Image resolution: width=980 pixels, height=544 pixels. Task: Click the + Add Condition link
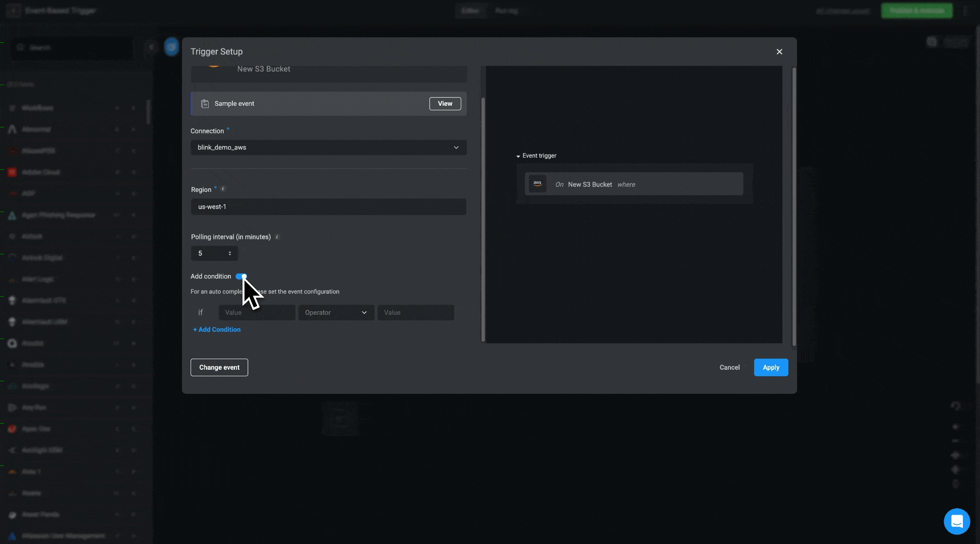pyautogui.click(x=217, y=329)
